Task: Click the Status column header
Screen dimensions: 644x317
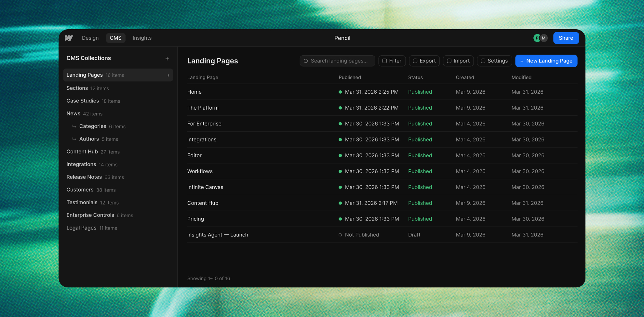Action: [x=415, y=77]
